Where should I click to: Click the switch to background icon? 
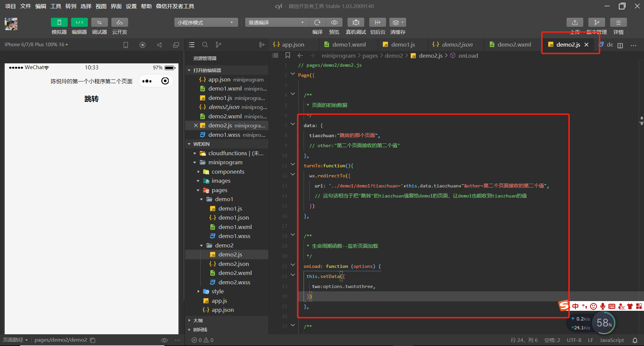tap(378, 22)
